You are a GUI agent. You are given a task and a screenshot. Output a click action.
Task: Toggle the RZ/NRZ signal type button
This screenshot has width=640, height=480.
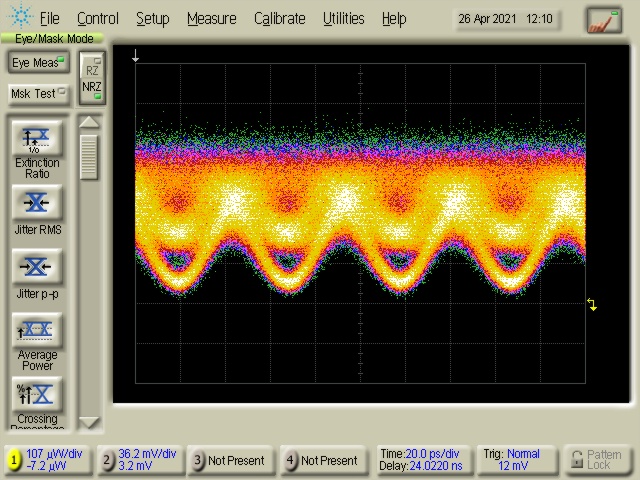[92, 78]
